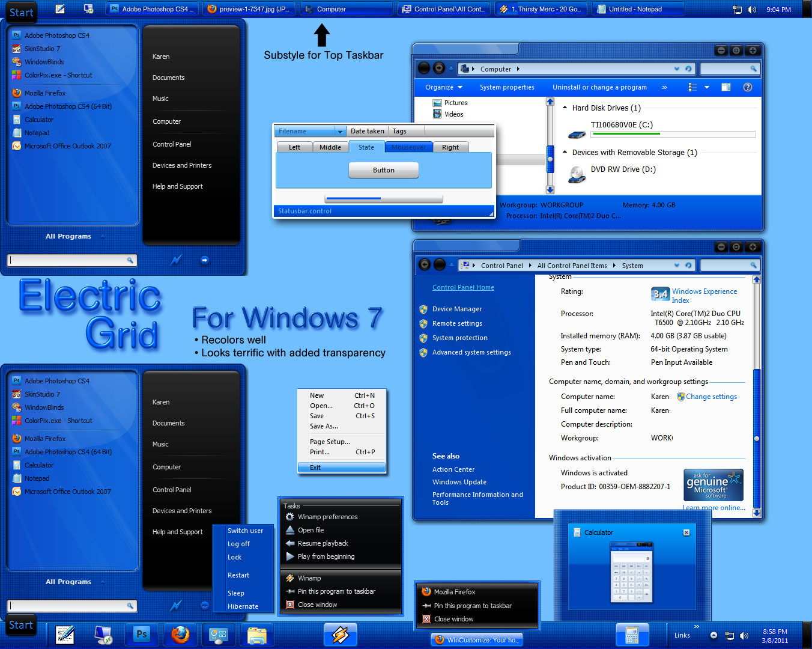Switch to Untitled - Notepad on top taskbar
This screenshot has height=649, width=812.
638,9
